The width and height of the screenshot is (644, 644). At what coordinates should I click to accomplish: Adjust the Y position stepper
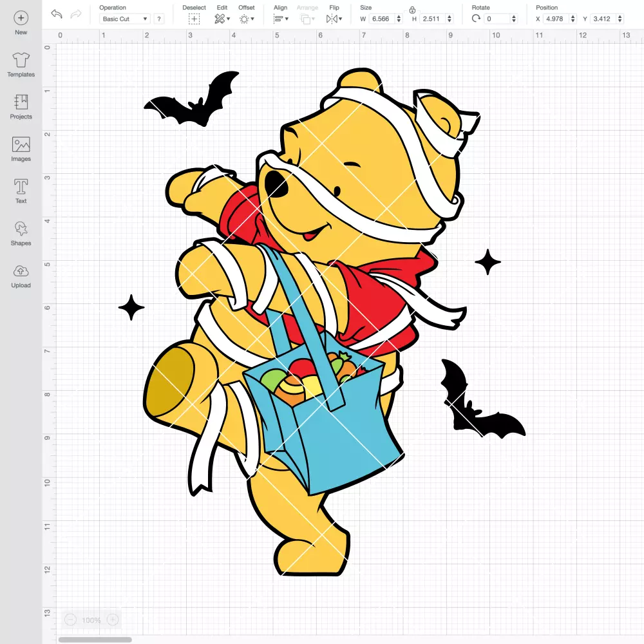[620, 19]
